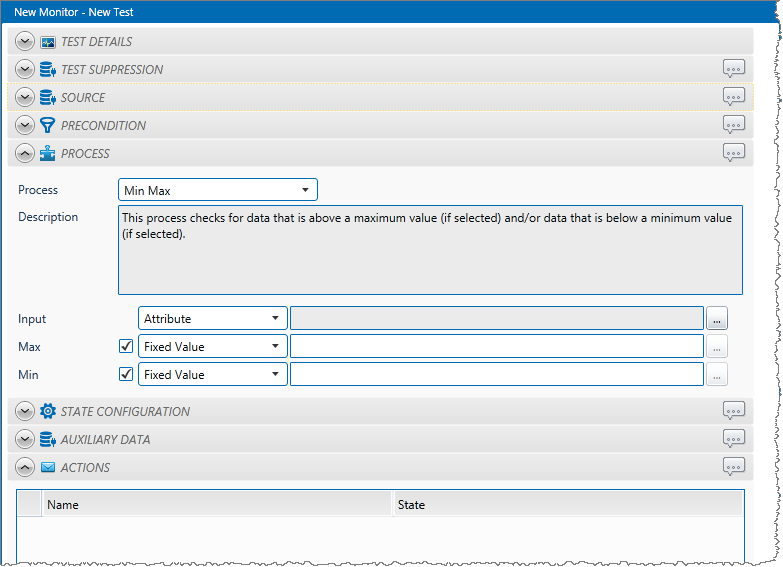Image resolution: width=783 pixels, height=567 pixels.
Task: Uncheck the Min checkbox
Action: (x=126, y=375)
